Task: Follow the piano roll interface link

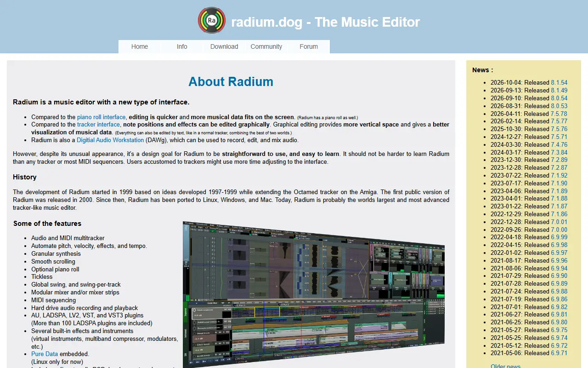Action: [x=101, y=117]
